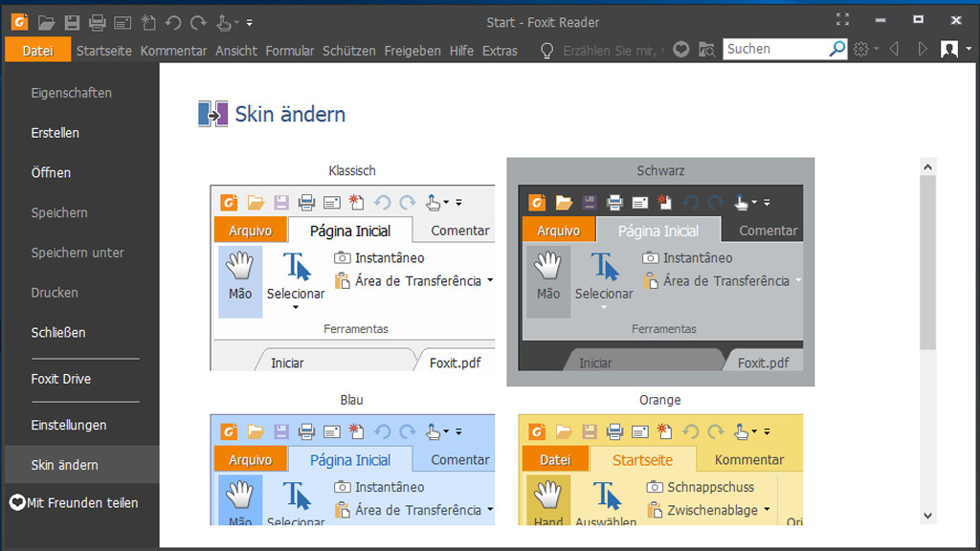
Task: Click the magnifier icon in the Suchen box
Action: point(836,49)
